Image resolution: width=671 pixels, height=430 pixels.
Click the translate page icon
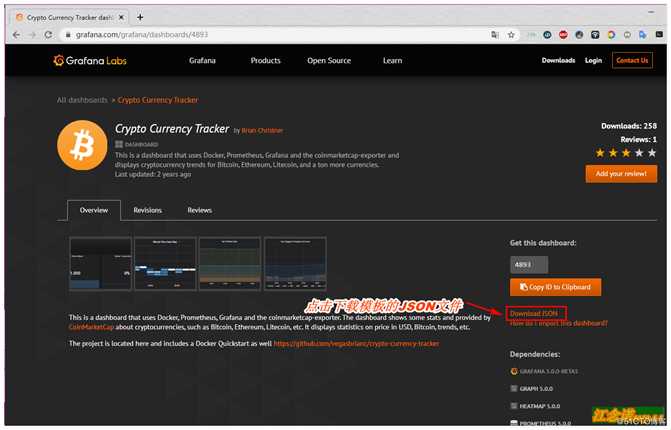pos(495,35)
